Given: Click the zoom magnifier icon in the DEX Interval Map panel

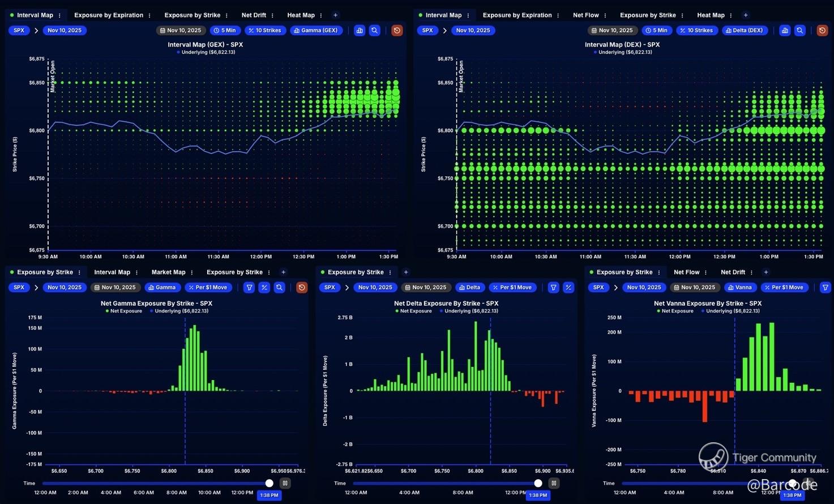Looking at the screenshot, I should click(x=799, y=31).
